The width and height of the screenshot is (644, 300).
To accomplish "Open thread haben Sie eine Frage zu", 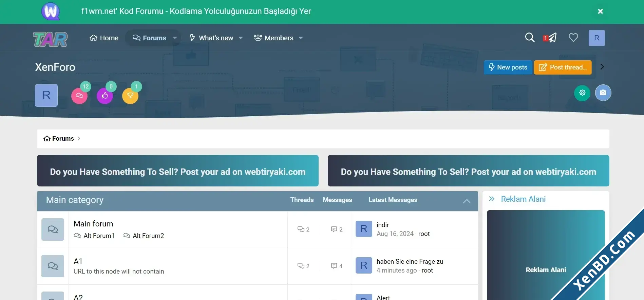I will [410, 261].
